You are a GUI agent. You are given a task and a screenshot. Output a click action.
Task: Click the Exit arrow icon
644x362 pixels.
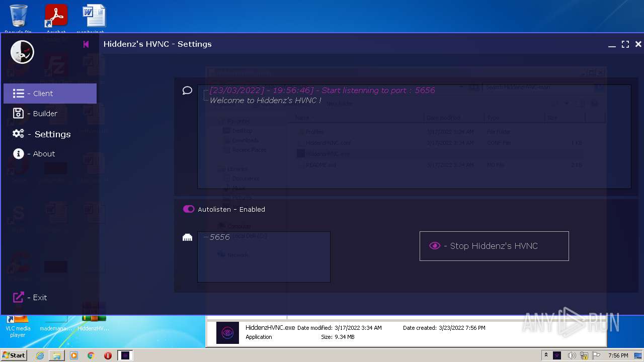pyautogui.click(x=19, y=297)
